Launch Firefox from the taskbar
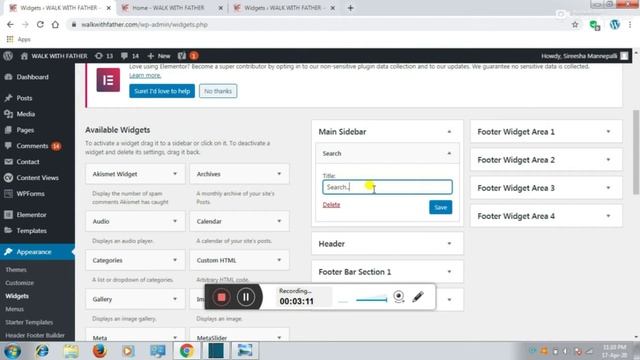The width and height of the screenshot is (640, 360). click(99, 351)
